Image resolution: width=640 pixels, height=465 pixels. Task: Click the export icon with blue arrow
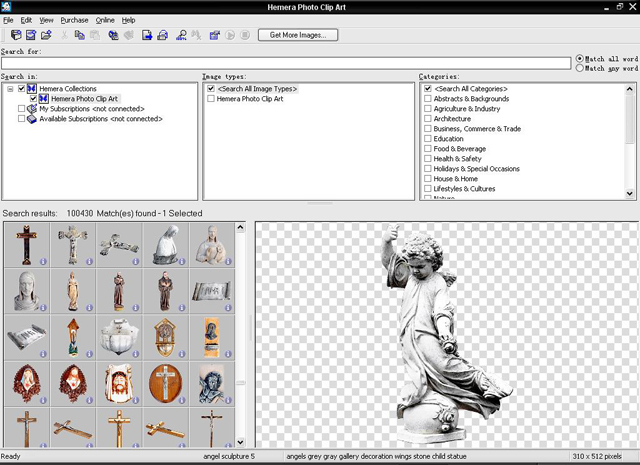point(147,35)
